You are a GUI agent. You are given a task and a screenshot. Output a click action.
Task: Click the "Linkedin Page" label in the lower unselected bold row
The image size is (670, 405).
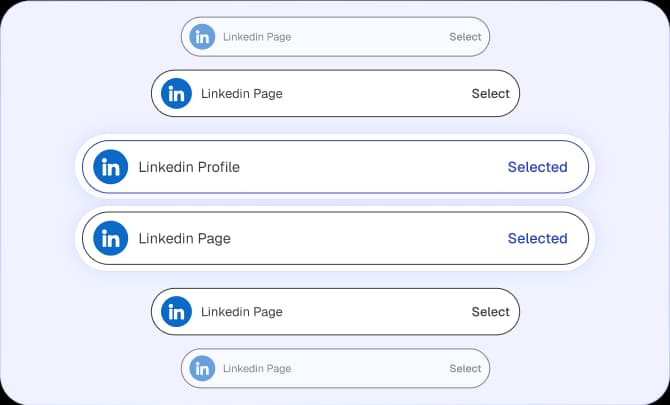tap(241, 311)
